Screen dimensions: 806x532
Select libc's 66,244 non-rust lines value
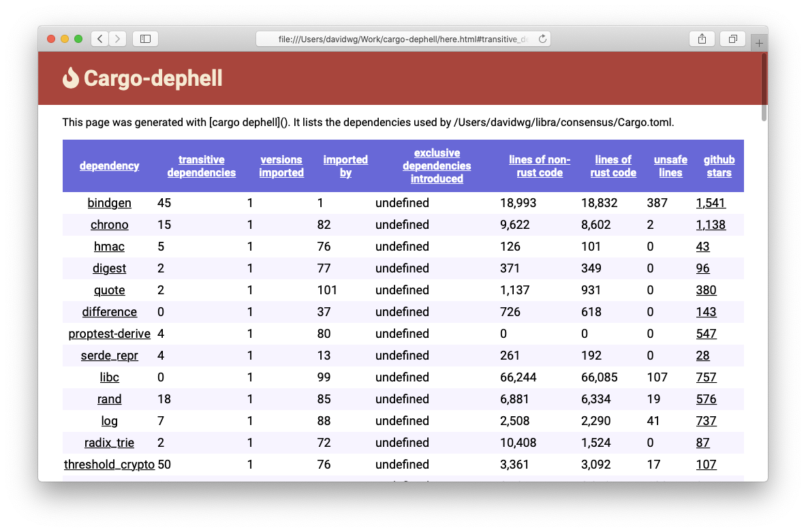(518, 377)
